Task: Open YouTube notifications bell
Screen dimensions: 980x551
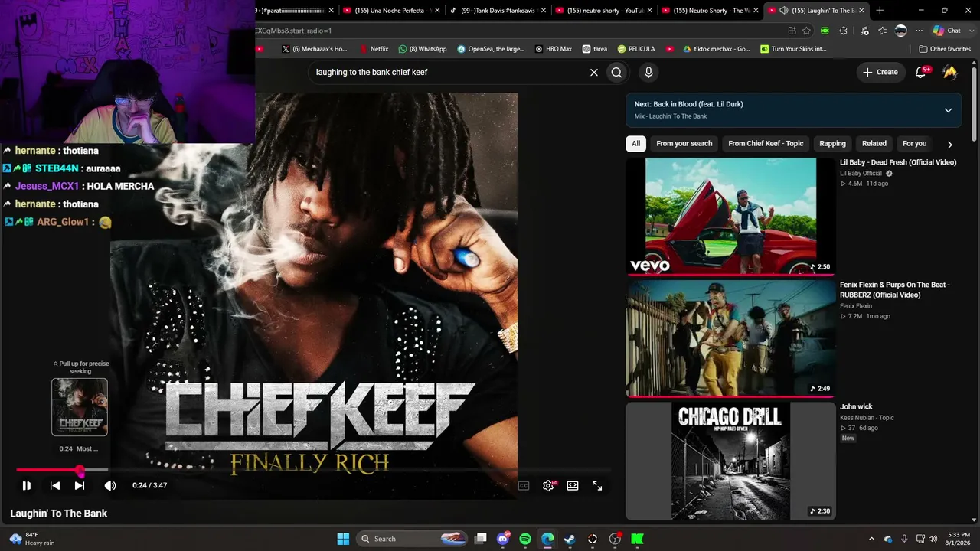Action: tap(922, 72)
